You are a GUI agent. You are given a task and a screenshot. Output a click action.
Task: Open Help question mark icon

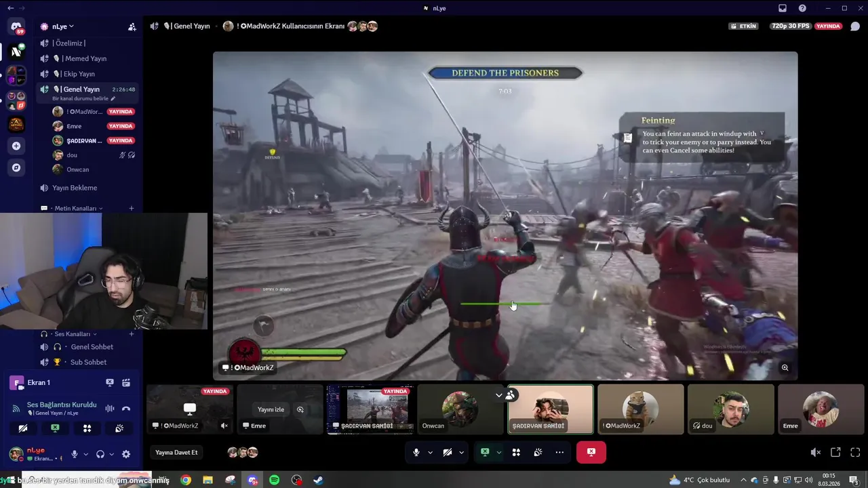coord(803,8)
